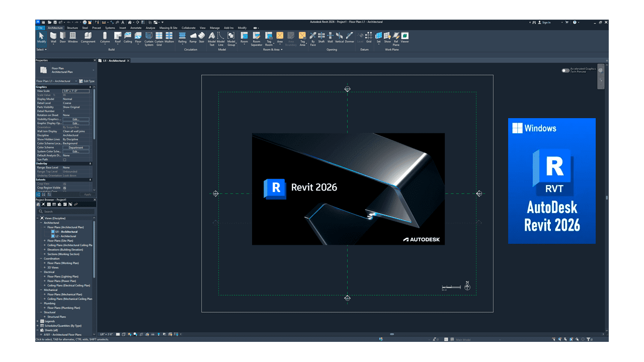Viewport: 644px width, 362px height.
Task: Click the Railing tool icon
Action: [182, 37]
